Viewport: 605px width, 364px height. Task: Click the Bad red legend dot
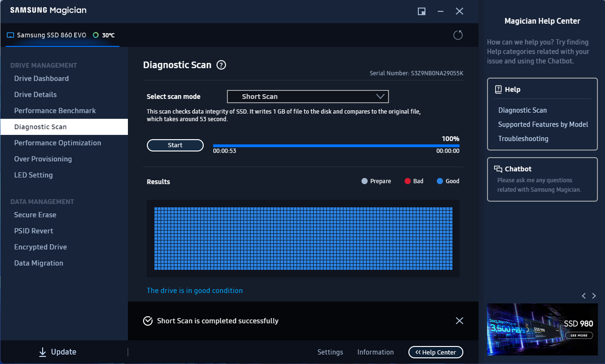407,181
